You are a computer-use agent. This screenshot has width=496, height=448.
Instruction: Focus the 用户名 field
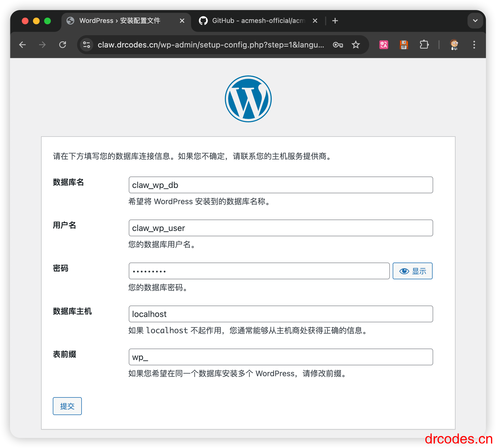pos(281,228)
